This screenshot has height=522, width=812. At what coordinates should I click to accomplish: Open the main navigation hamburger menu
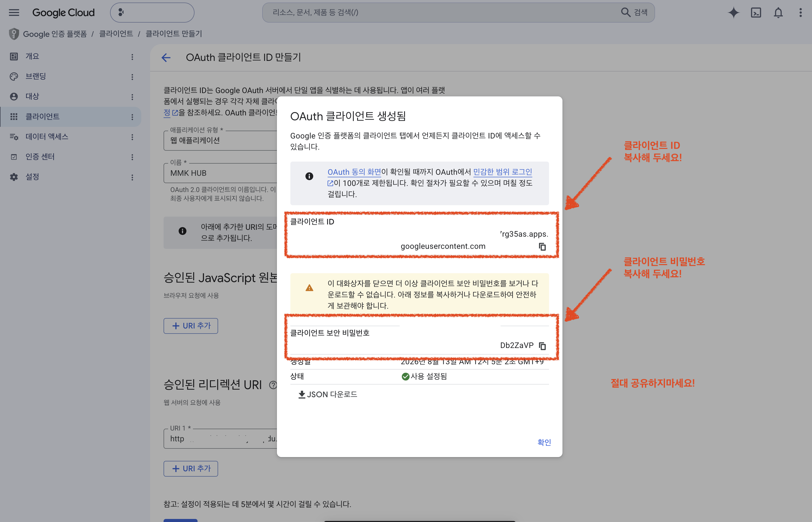pos(14,12)
